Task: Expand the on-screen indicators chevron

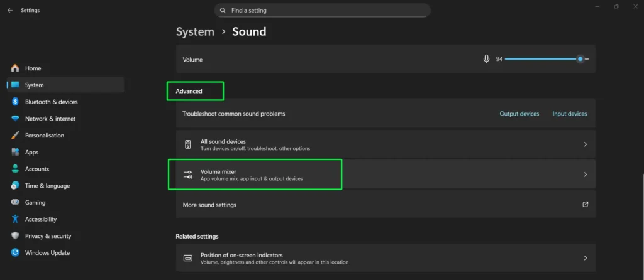Action: 586,258
